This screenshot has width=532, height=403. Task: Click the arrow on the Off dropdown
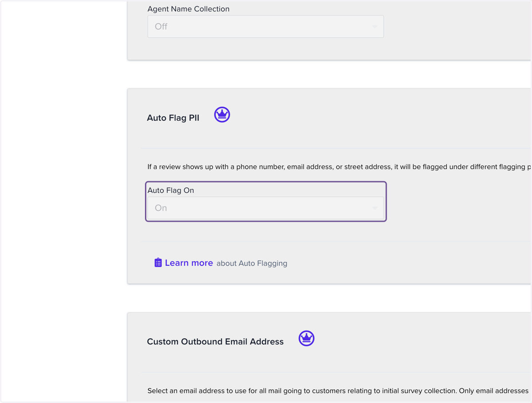point(375,27)
